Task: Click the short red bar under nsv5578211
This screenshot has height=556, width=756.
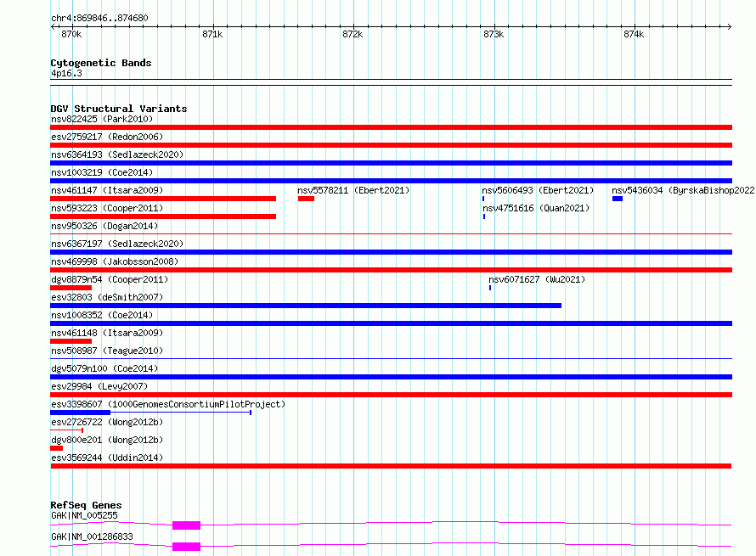Action: click(306, 199)
